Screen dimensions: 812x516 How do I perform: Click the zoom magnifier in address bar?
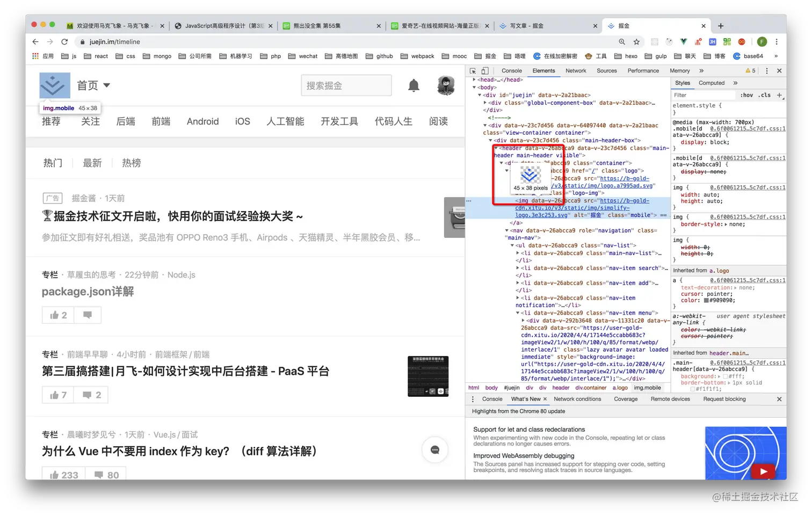pos(622,42)
